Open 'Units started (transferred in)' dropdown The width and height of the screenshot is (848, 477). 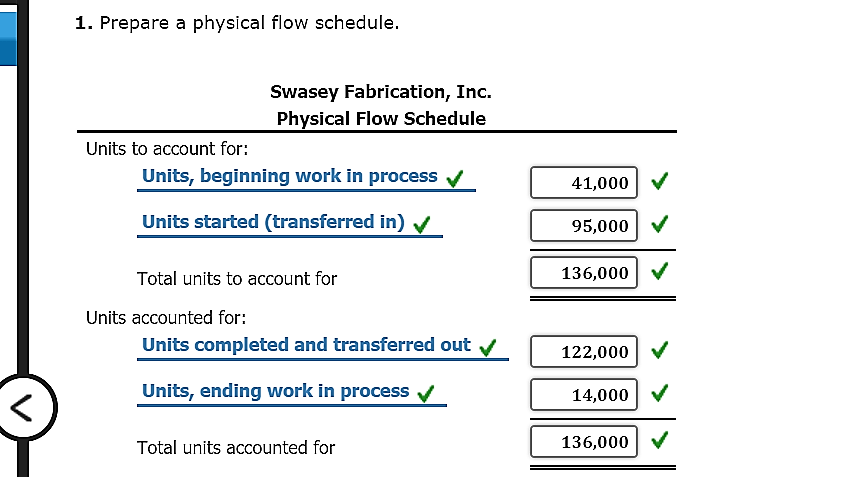(x=290, y=224)
